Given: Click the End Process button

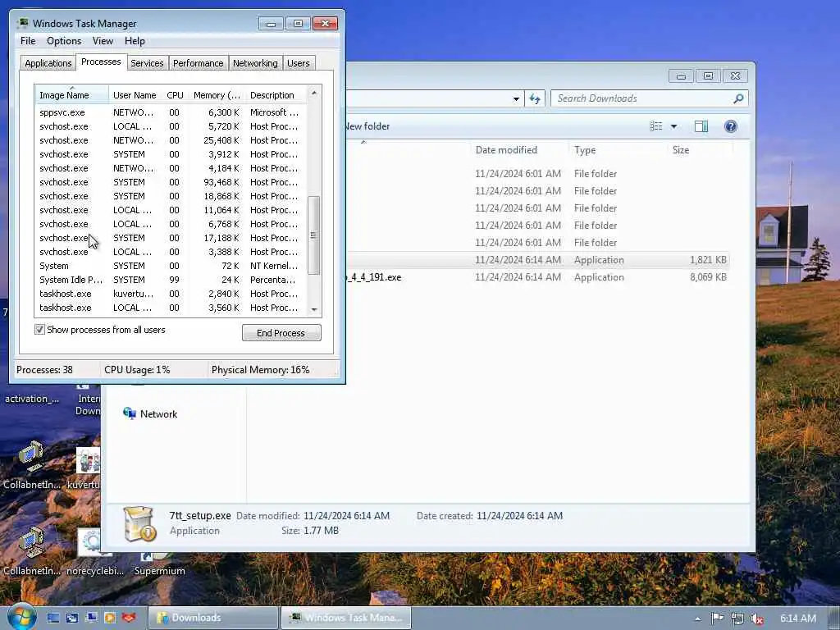Looking at the screenshot, I should 281,333.
